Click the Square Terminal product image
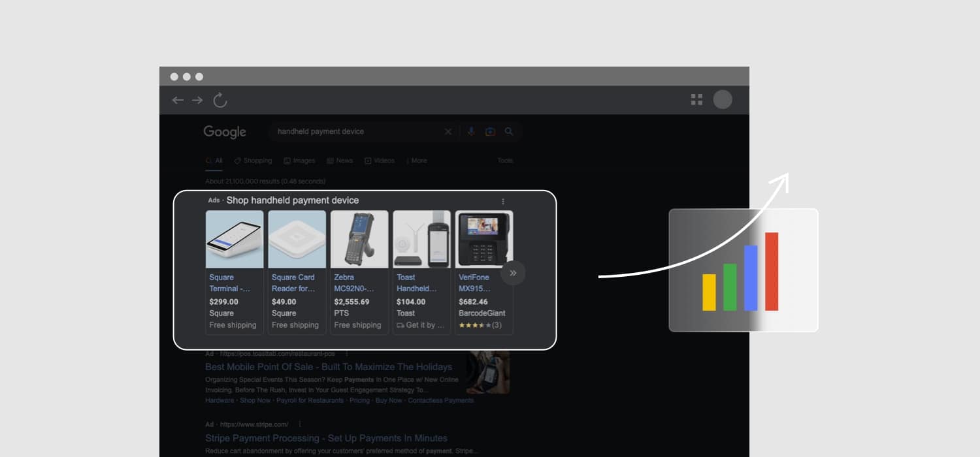980x457 pixels. click(x=235, y=239)
